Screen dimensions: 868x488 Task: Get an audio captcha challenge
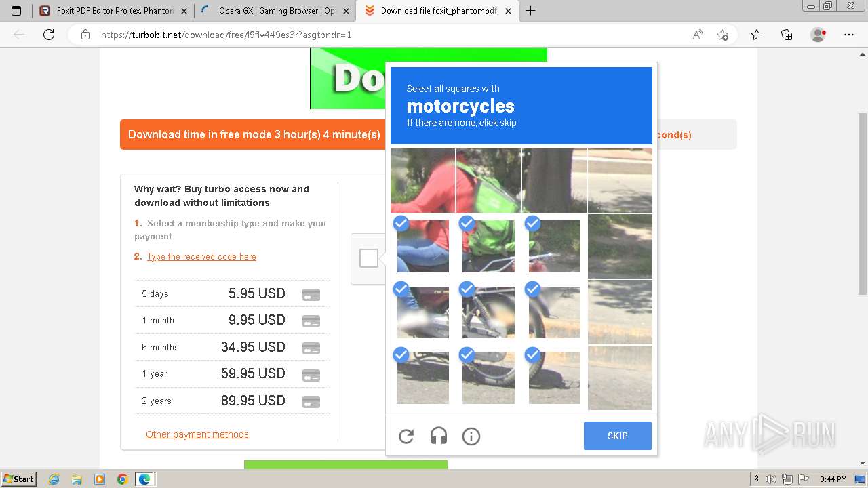[x=439, y=436]
